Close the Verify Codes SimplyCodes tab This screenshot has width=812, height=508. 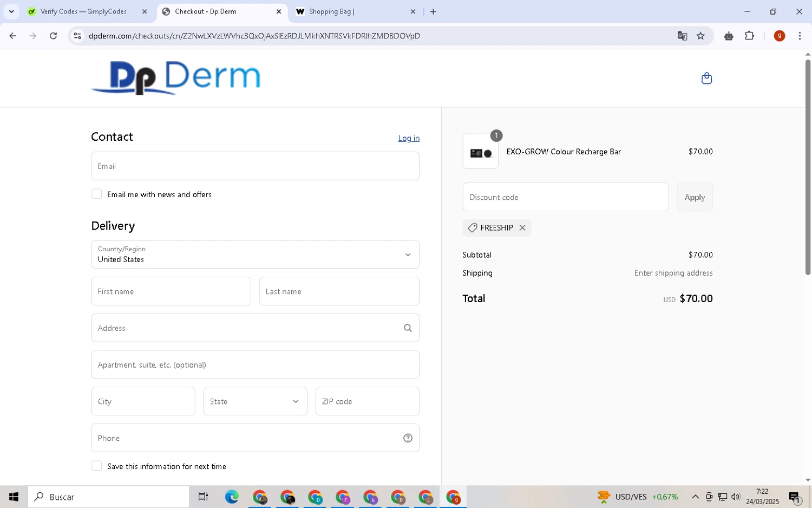pos(145,11)
